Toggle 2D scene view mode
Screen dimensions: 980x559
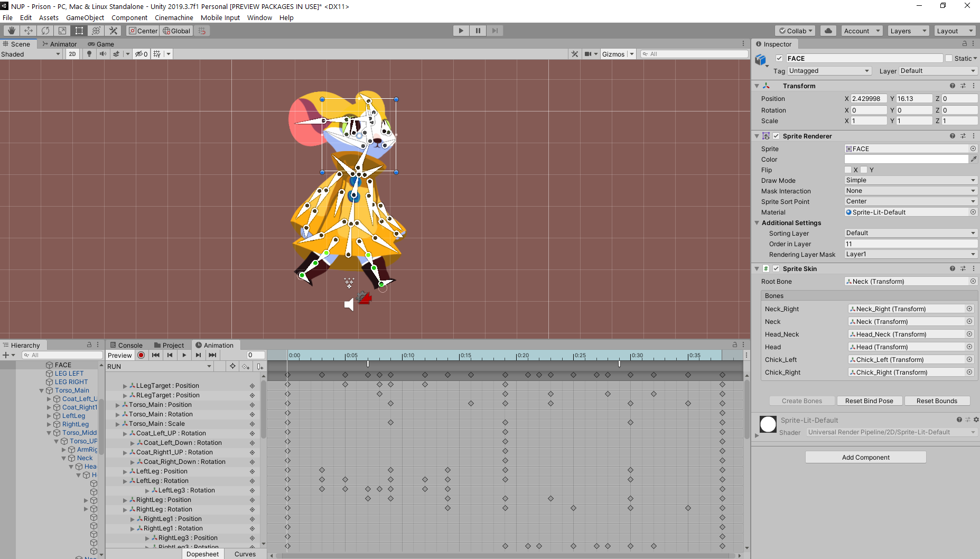(x=72, y=54)
